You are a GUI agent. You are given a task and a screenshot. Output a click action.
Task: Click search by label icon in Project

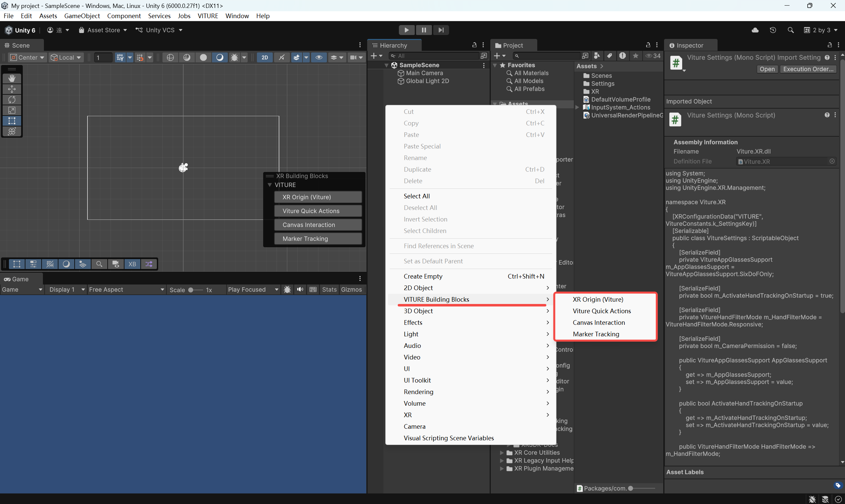coord(610,56)
